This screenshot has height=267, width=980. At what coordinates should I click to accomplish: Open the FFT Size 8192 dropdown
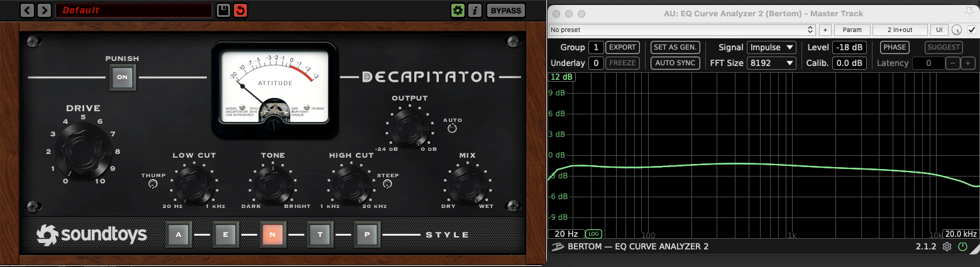coord(771,63)
